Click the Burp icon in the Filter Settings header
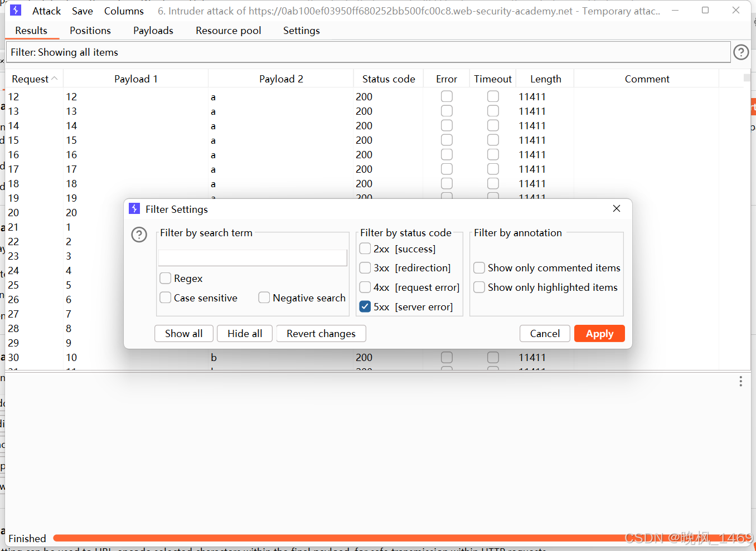Screen dimensions: 756x551 coord(134,208)
